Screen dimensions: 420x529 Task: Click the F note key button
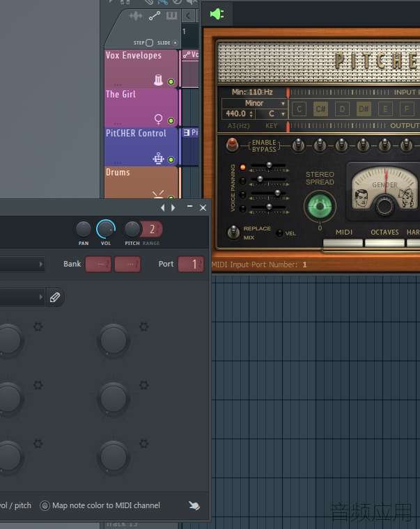[407, 109]
